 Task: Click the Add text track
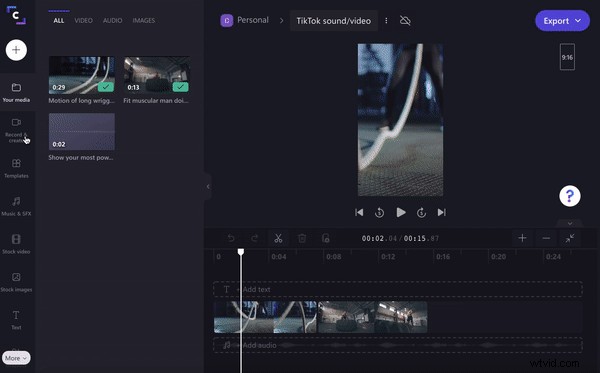point(398,289)
